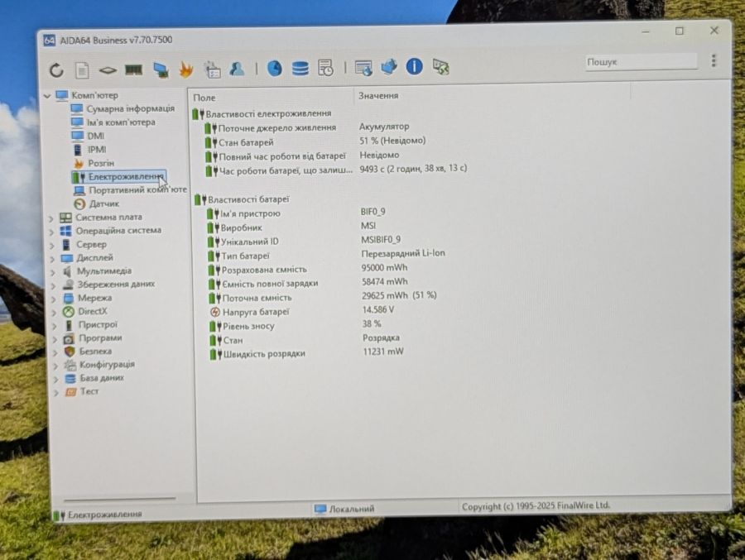745x560 pixels.
Task: Click the AIDA64 title bar logo
Action: click(x=50, y=41)
